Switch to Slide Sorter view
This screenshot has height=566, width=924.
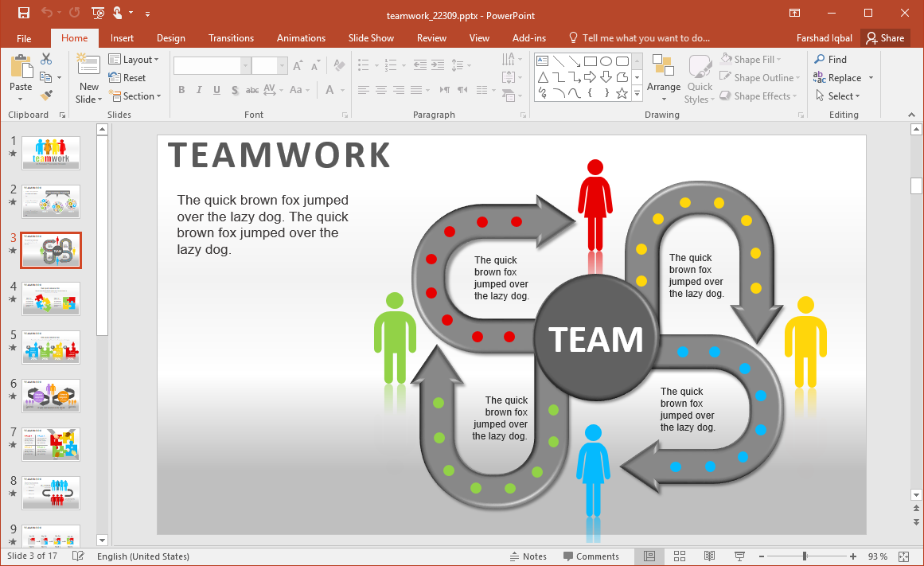[x=680, y=556]
